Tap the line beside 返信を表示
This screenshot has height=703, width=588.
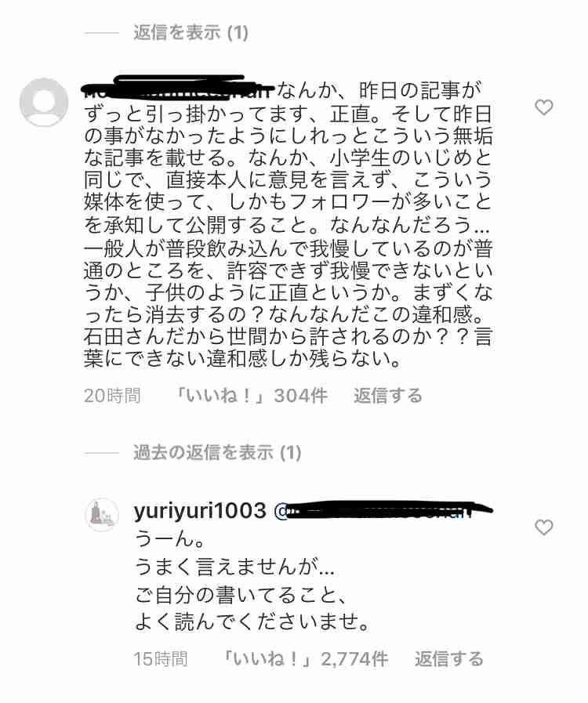[x=102, y=33]
